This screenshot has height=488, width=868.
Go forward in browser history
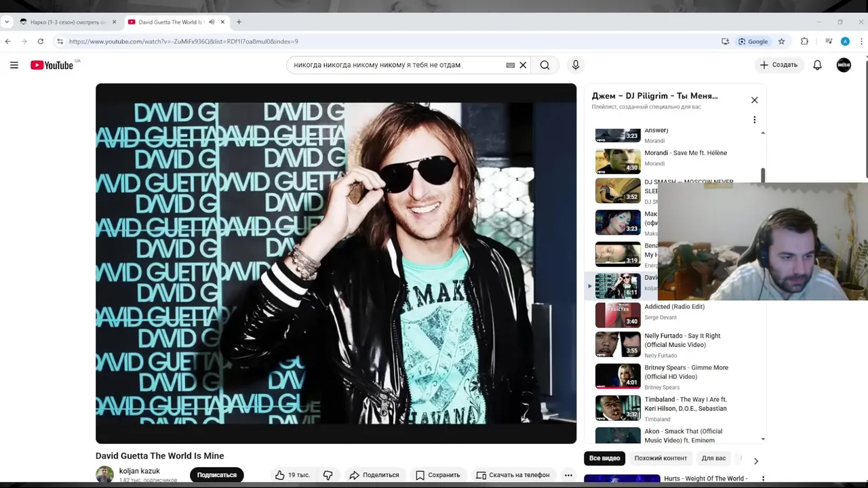24,41
